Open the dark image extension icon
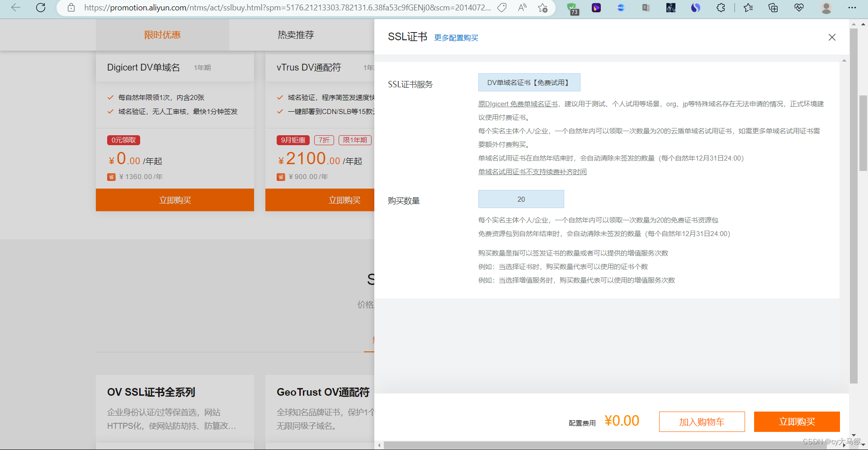The height and width of the screenshot is (450, 868). 671,8
